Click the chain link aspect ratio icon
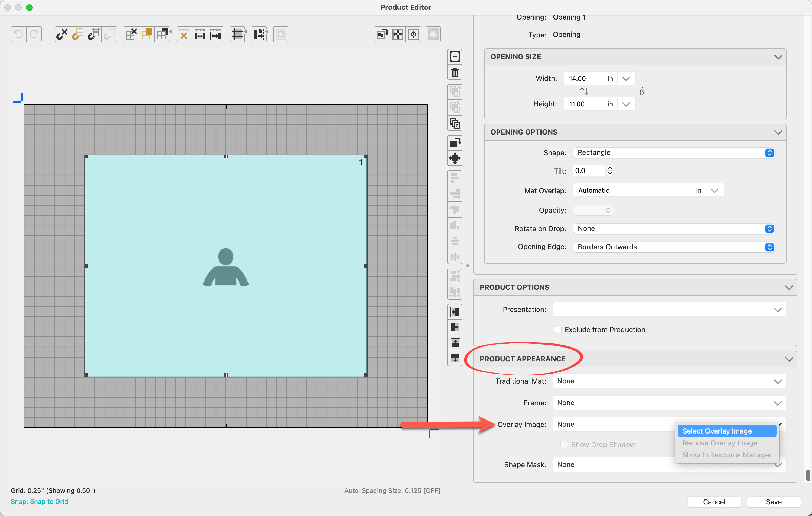 click(643, 91)
